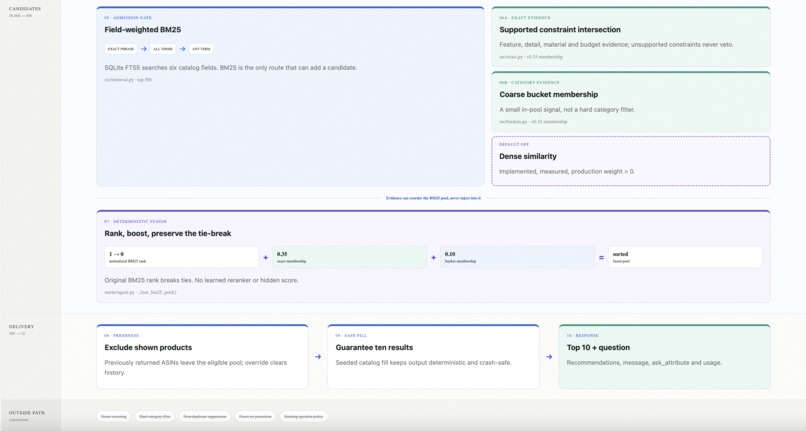806x431 pixels.
Task: Open the Supported constraint intersection card title
Action: click(560, 30)
